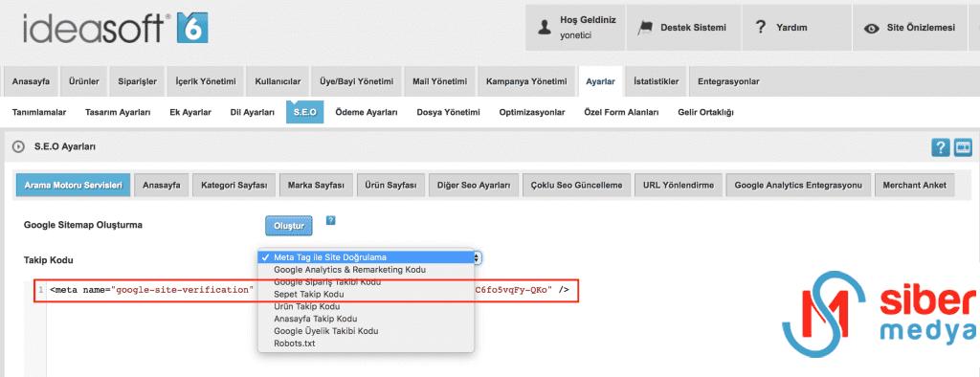Open Gelir Ortaklığı submenu

705,113
